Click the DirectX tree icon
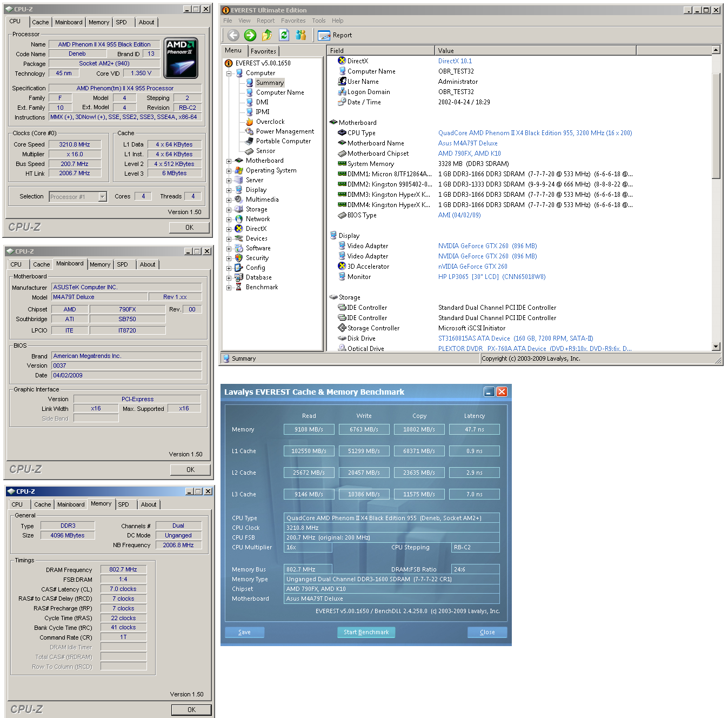Image resolution: width=728 pixels, height=718 pixels. 238,229
